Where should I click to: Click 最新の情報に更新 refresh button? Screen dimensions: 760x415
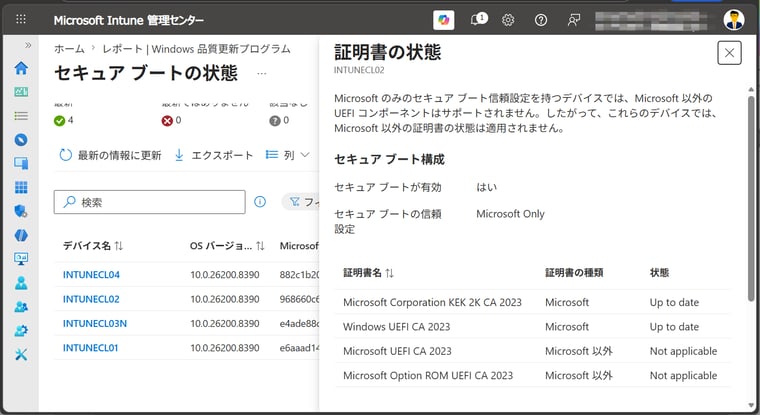tap(110, 155)
